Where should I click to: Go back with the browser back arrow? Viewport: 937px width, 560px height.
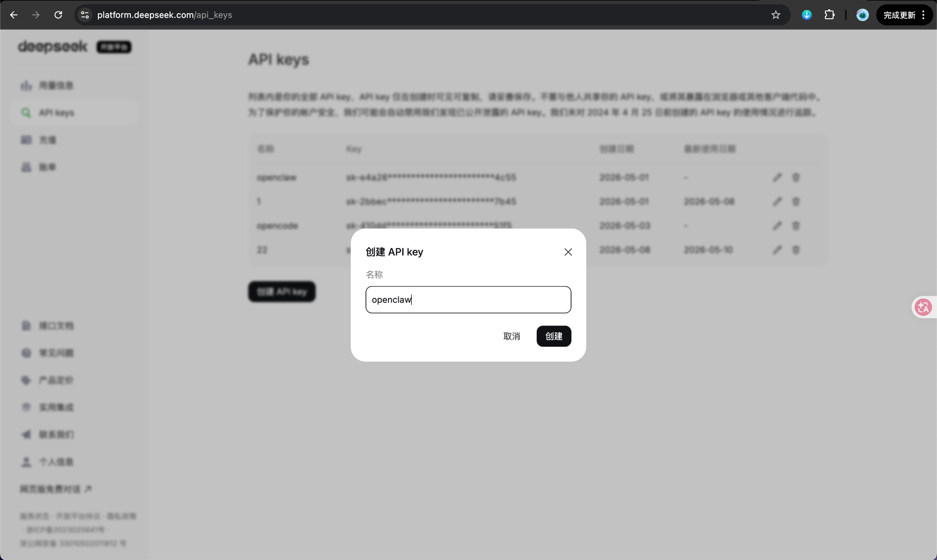pyautogui.click(x=14, y=15)
